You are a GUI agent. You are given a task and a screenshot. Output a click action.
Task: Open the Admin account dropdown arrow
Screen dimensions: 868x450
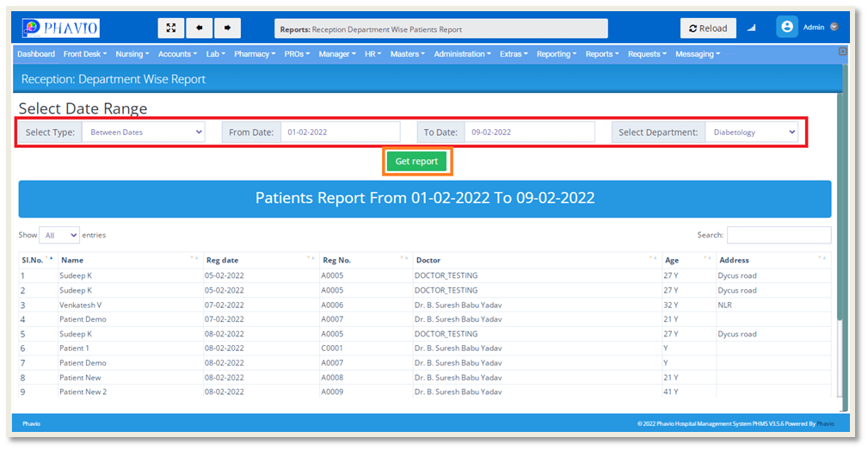pos(834,27)
